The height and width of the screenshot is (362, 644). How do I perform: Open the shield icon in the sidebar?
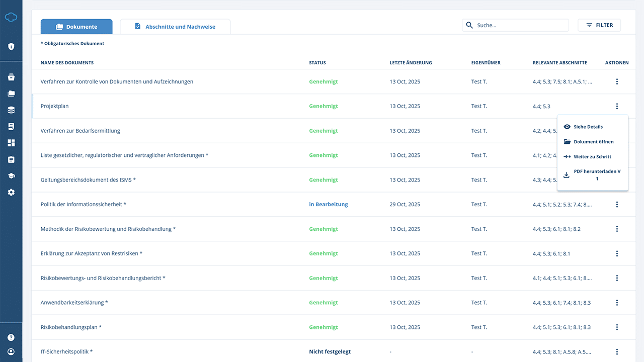tap(11, 47)
